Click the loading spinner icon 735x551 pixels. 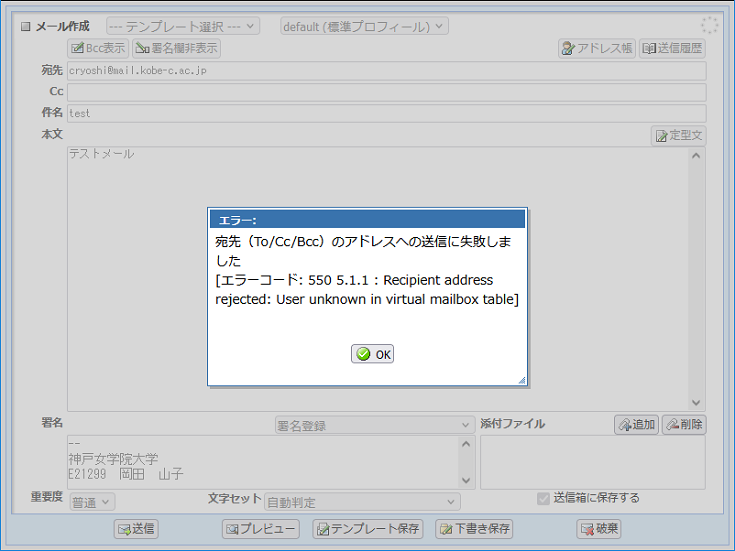[x=709, y=25]
